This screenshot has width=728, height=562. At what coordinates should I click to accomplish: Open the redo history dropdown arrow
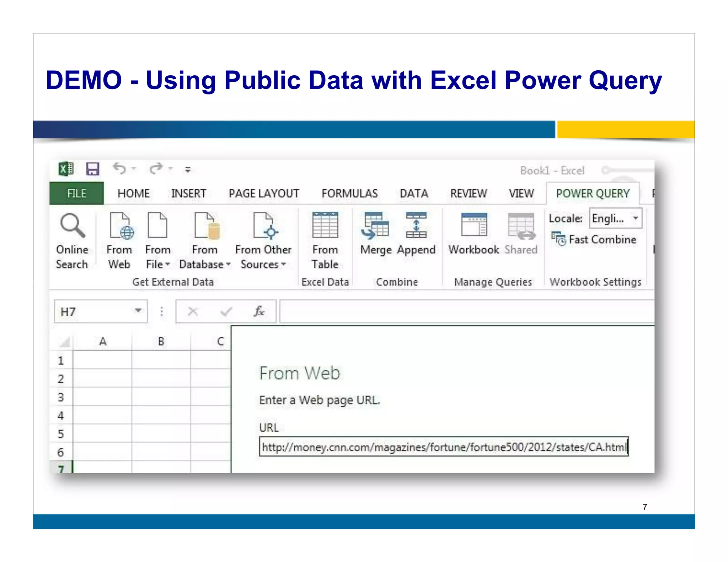(171, 169)
